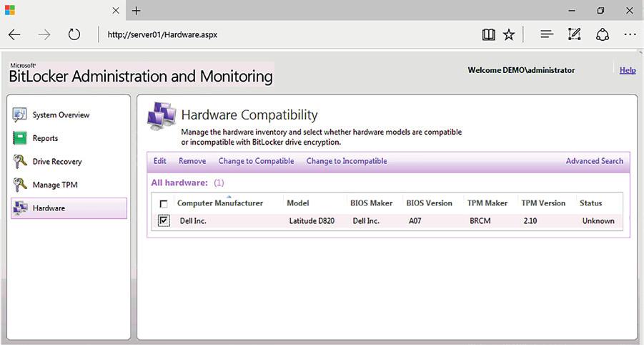Open the Hub lines icon
The image size is (644, 345).
pos(547,34)
